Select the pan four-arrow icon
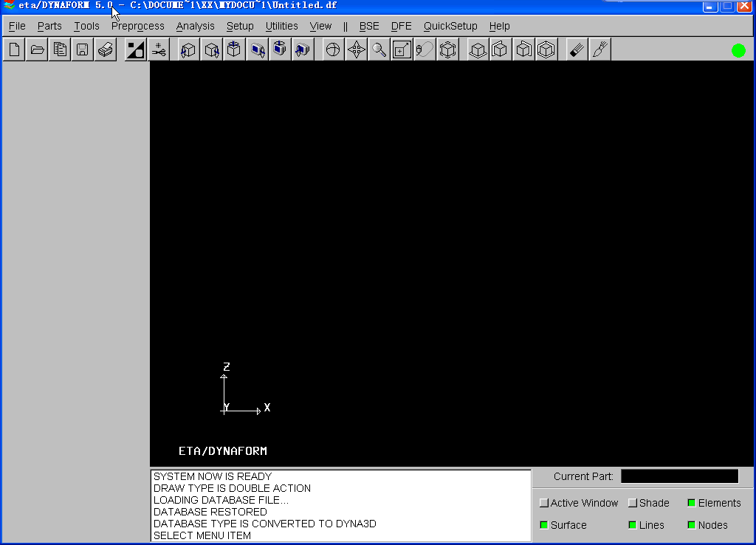756x545 pixels. [x=357, y=49]
